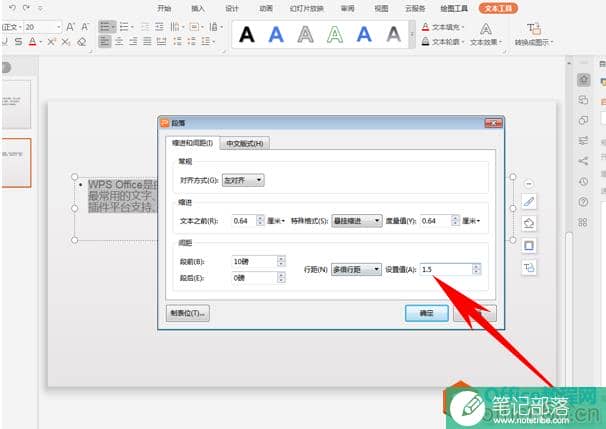606x429 pixels.
Task: Open the 设计 ribbon tab
Action: click(232, 8)
